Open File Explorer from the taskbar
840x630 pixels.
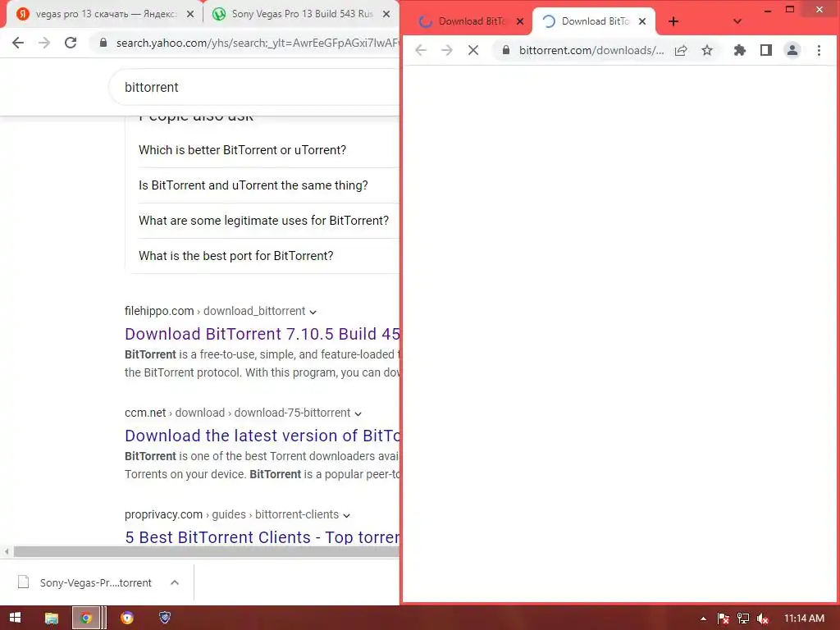[52, 619]
